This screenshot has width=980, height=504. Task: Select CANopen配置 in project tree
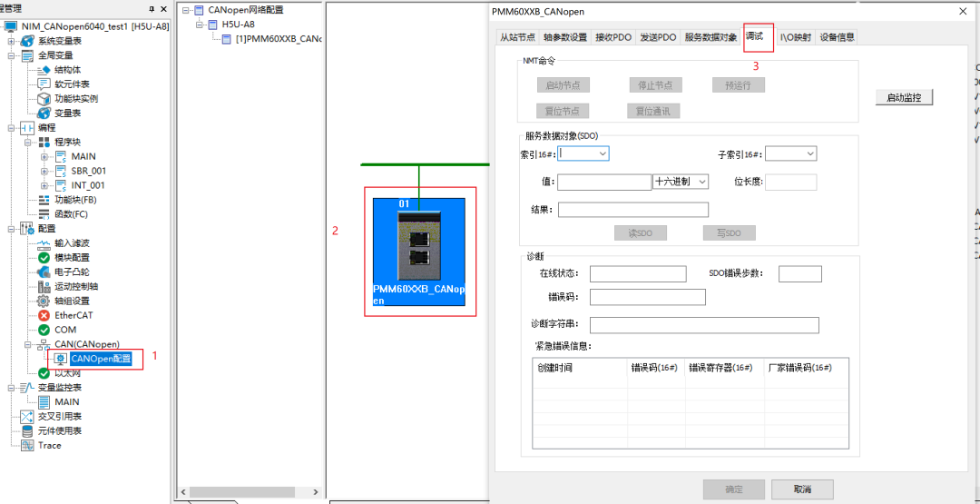coord(101,359)
